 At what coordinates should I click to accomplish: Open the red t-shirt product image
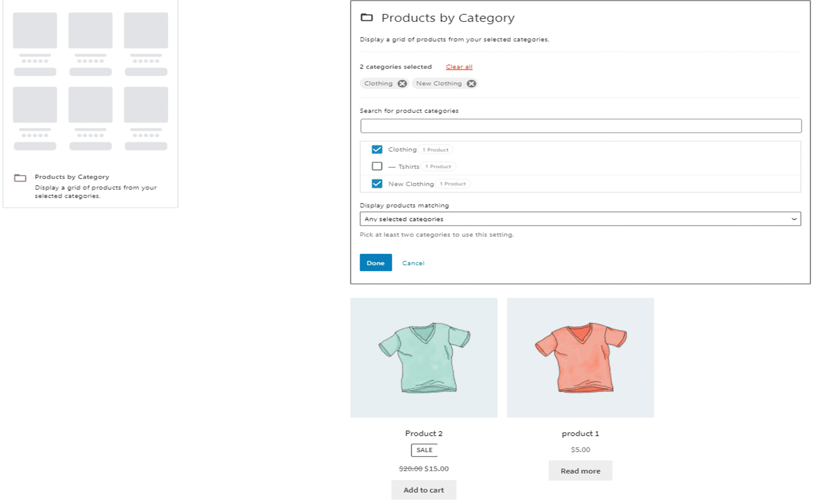coord(580,357)
